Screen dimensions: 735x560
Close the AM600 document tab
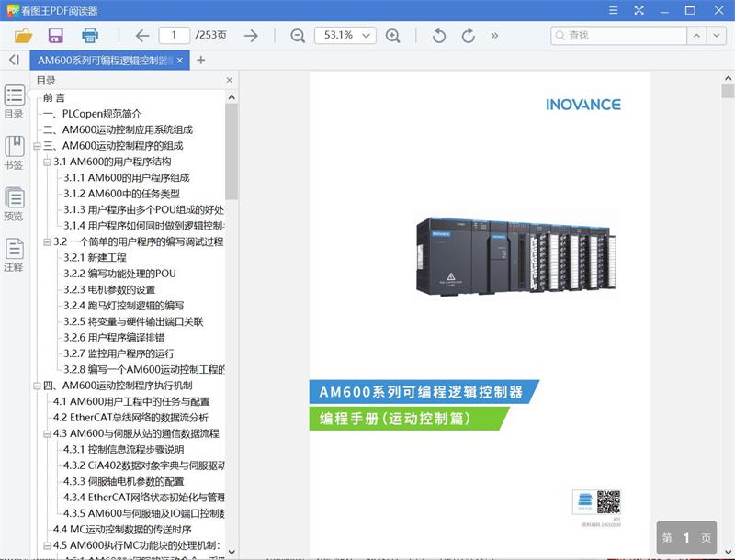point(180,61)
